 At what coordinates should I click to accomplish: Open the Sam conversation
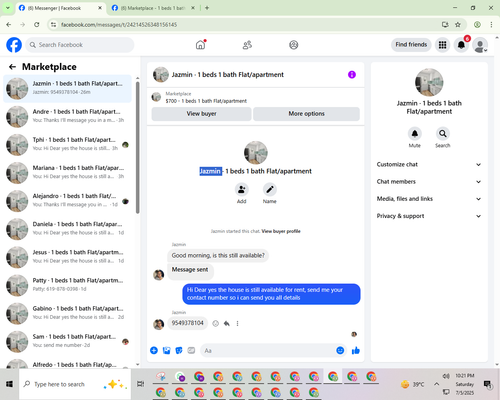coord(67,342)
